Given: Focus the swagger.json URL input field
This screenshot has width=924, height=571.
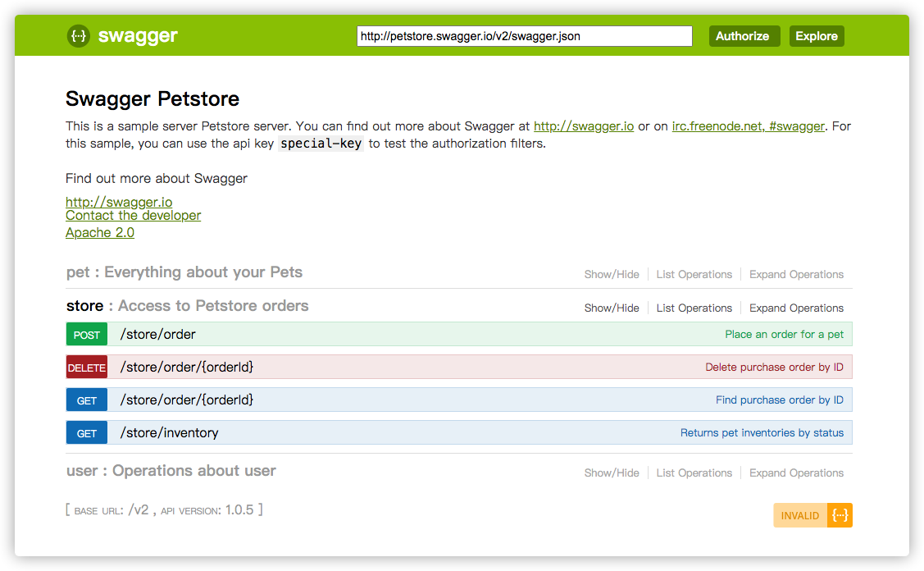Looking at the screenshot, I should [525, 36].
